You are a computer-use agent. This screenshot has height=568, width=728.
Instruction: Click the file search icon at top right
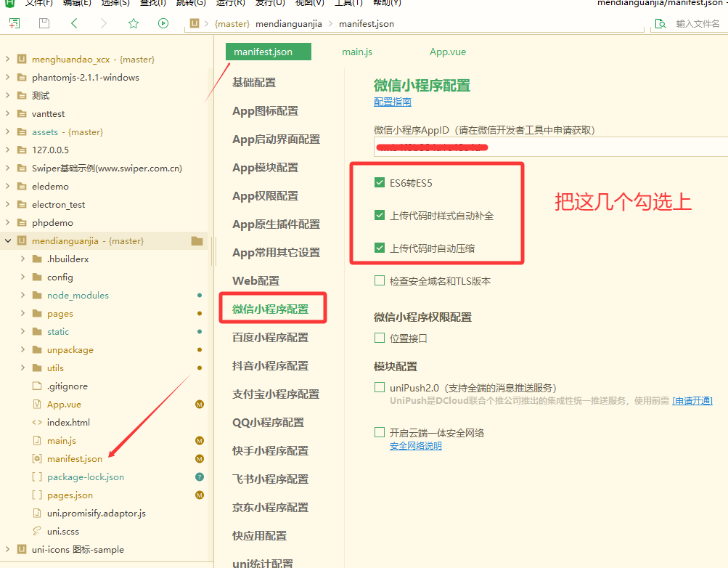tap(660, 24)
